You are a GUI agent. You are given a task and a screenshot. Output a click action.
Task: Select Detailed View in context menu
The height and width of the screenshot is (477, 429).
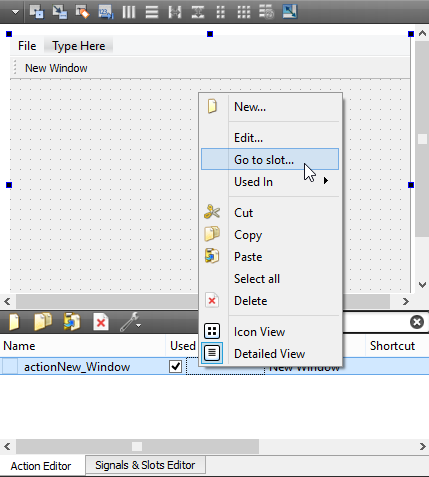[x=270, y=354]
